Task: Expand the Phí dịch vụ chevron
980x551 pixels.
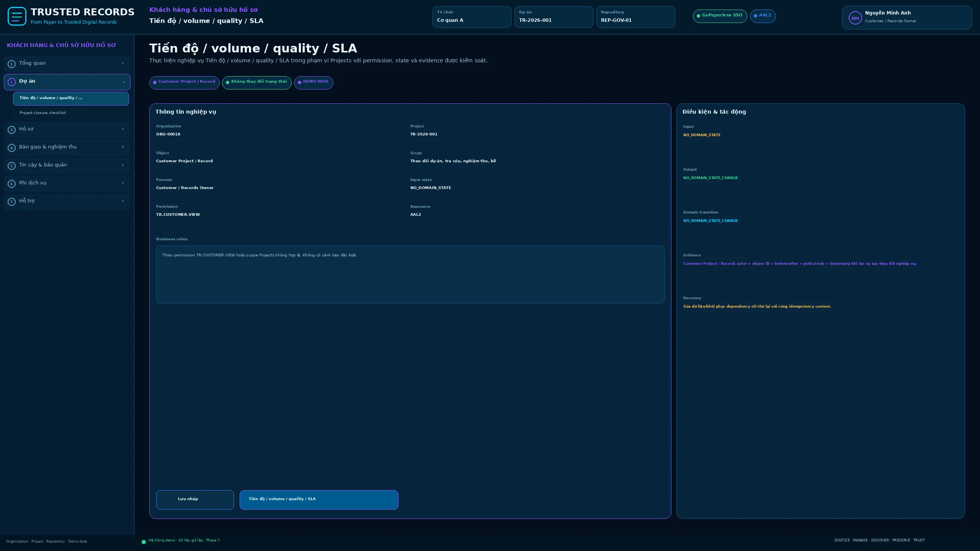Action: point(123,183)
